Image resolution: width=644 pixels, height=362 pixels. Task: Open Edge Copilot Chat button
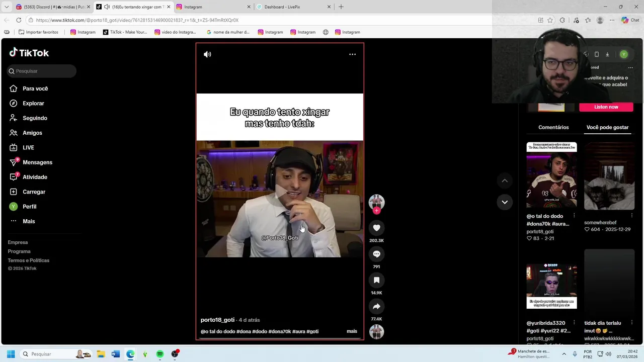tap(630, 20)
